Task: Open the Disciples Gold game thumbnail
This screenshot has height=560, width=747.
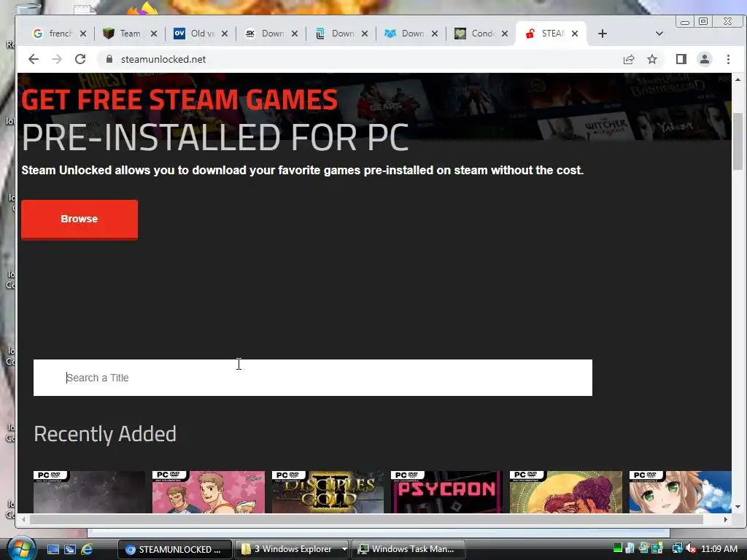Action: tap(328, 492)
